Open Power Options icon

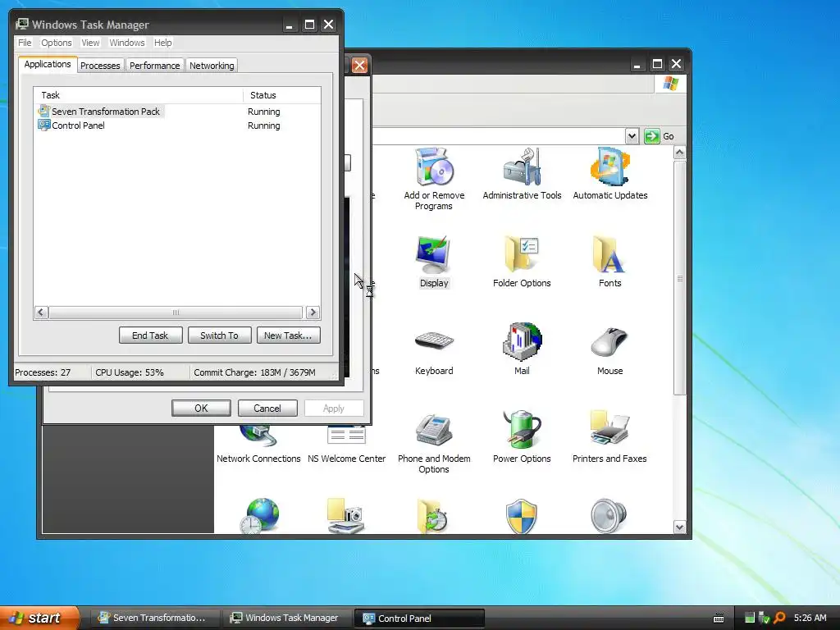[522, 430]
